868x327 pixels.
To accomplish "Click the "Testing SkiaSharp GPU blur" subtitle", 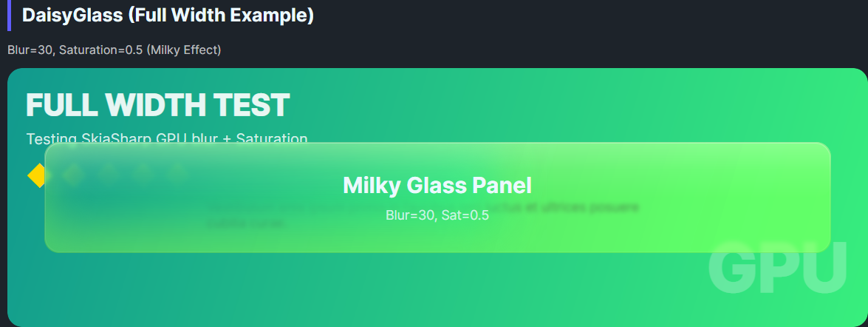I will point(166,138).
